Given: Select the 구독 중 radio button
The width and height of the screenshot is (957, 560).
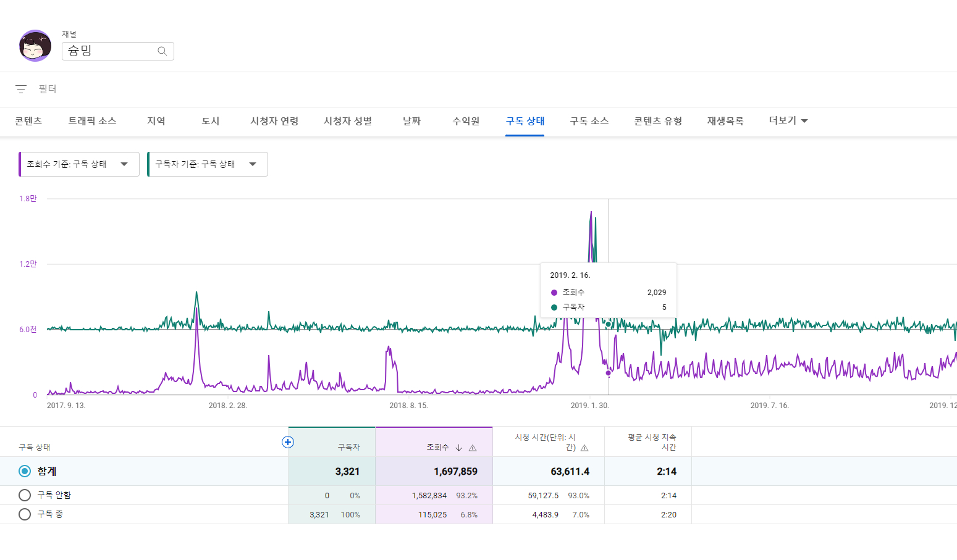Looking at the screenshot, I should 25,514.
